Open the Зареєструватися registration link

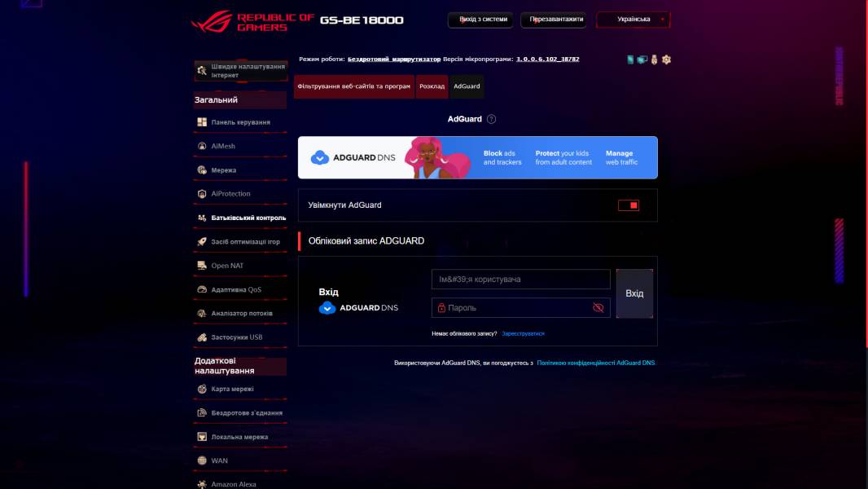[x=523, y=333]
